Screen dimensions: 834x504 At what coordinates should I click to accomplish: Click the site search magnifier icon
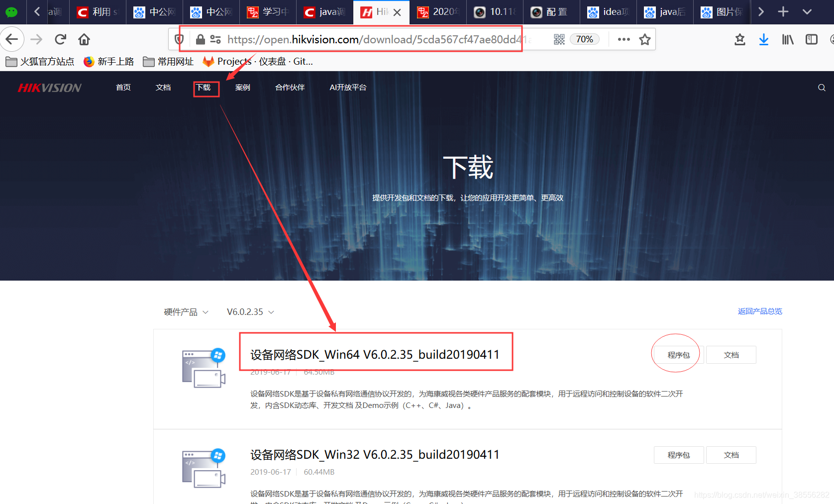pos(822,88)
